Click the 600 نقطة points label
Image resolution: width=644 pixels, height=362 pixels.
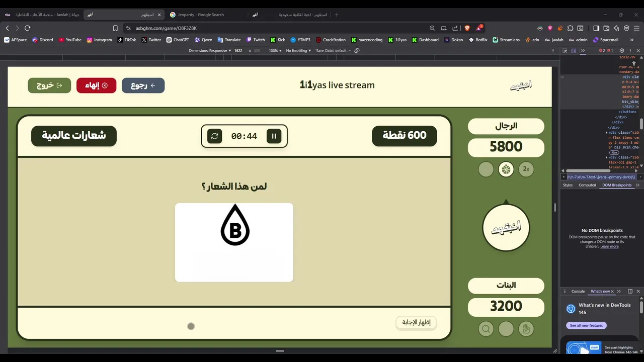pos(405,136)
